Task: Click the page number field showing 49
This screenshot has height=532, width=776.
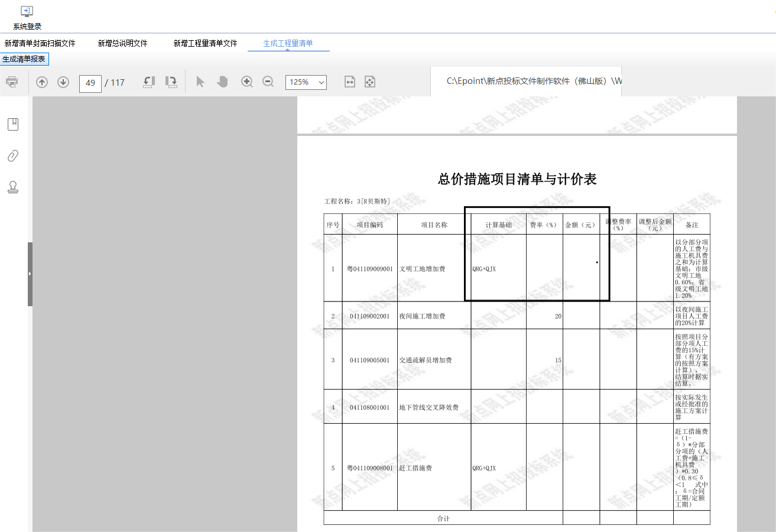Action: (90, 83)
